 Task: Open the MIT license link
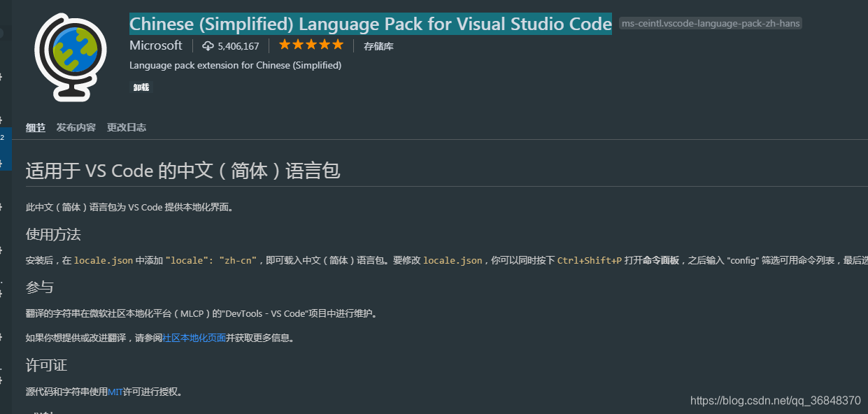click(115, 392)
